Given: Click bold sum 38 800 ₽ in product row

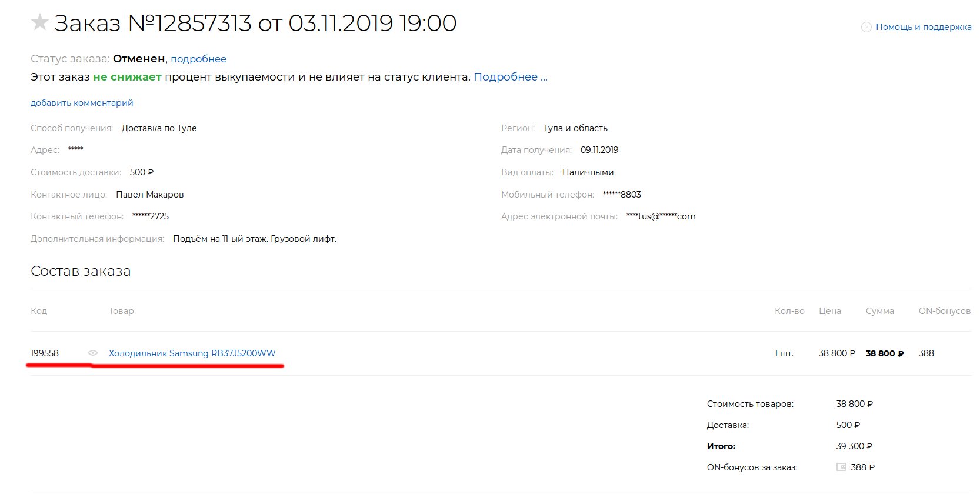Looking at the screenshot, I should coord(885,353).
